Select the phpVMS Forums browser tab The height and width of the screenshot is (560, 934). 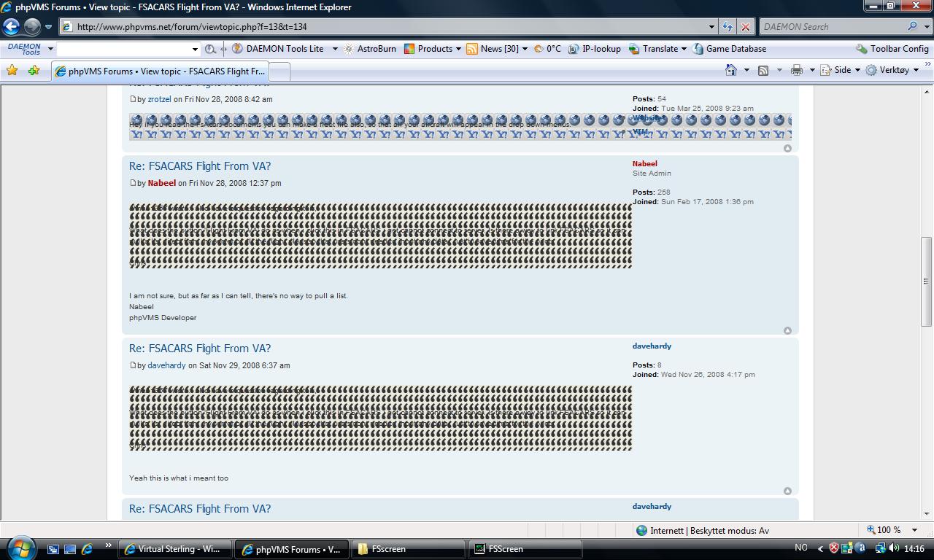click(160, 71)
